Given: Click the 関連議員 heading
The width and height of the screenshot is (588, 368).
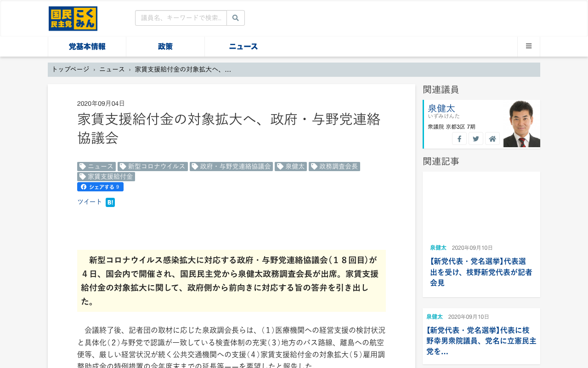Looking at the screenshot, I should (441, 89).
